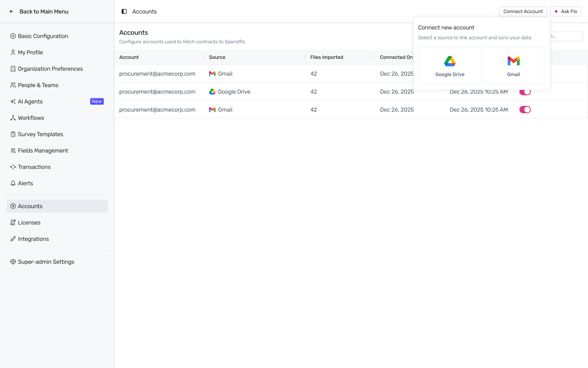The width and height of the screenshot is (588, 368).
Task: Click the Files Imported column header
Action: pos(327,58)
